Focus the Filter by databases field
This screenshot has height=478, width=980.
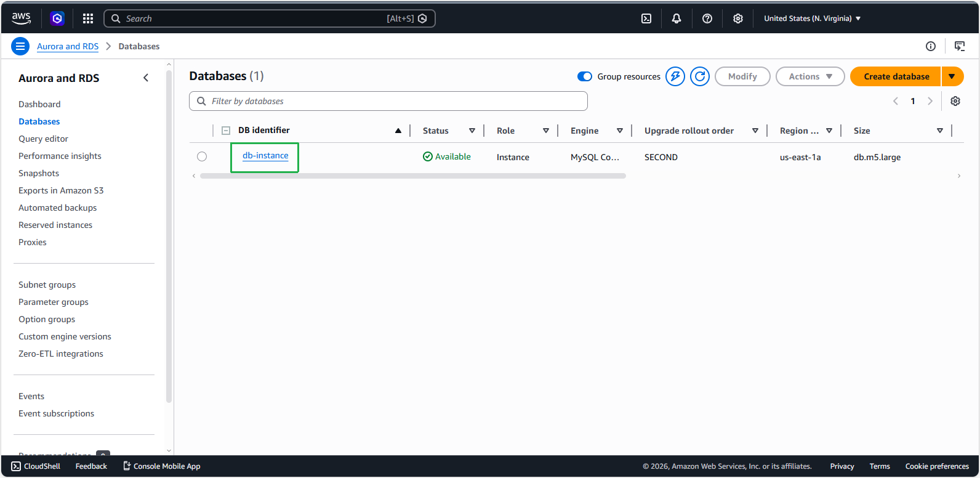[388, 101]
